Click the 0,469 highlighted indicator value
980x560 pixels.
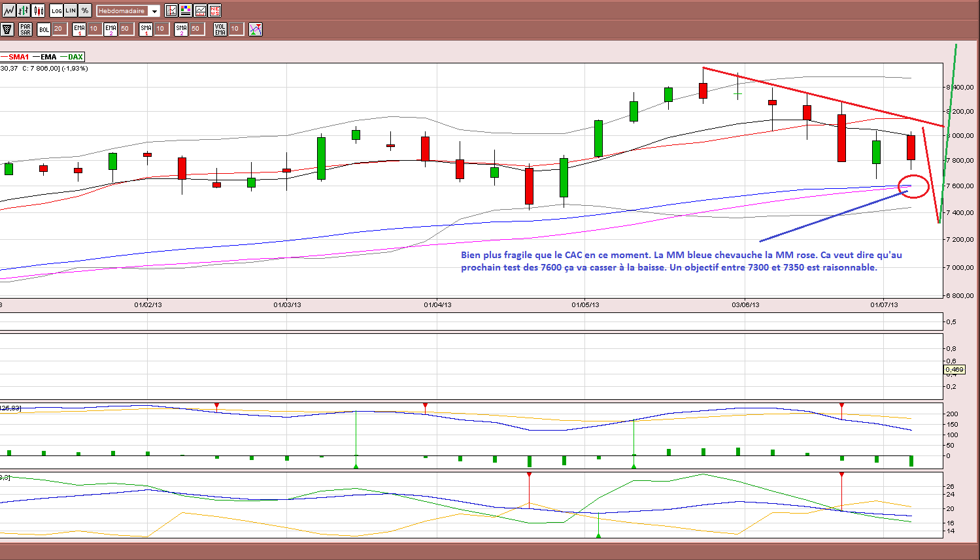tap(955, 370)
